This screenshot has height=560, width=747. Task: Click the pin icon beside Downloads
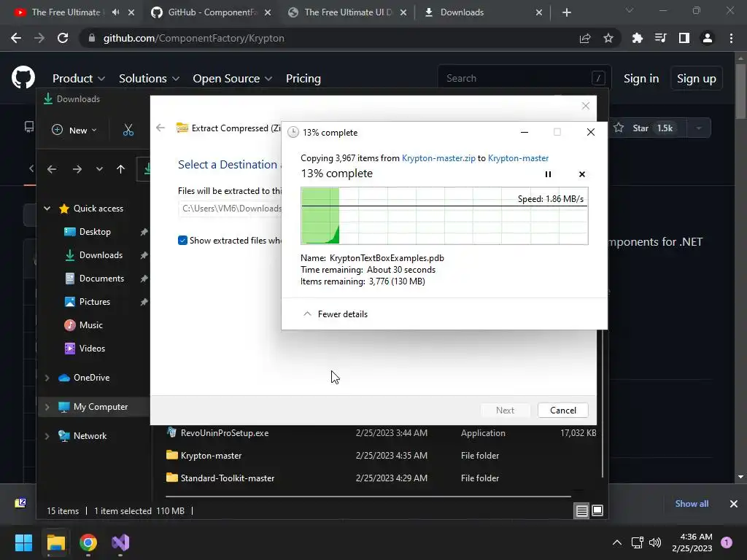tap(144, 255)
